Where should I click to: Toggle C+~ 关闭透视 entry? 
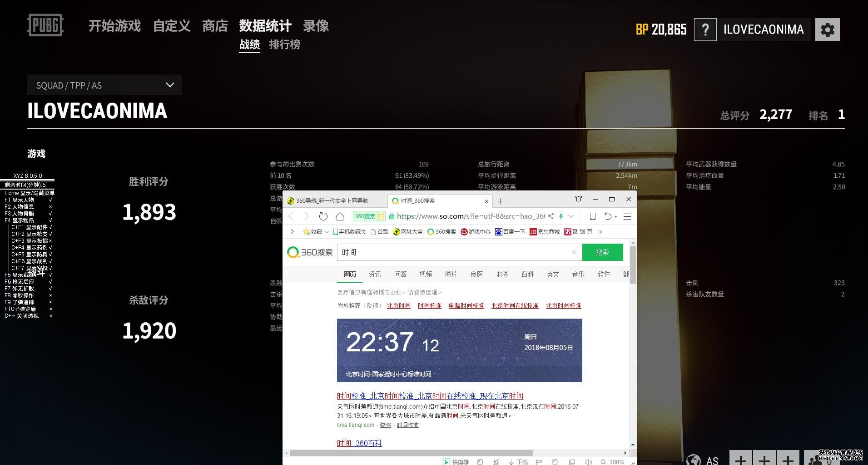pyautogui.click(x=28, y=316)
